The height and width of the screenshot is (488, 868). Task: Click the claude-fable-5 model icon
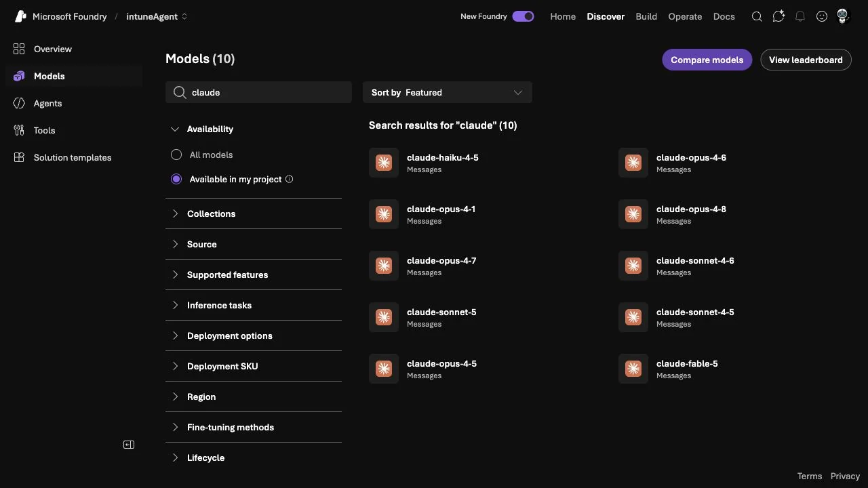click(x=633, y=369)
